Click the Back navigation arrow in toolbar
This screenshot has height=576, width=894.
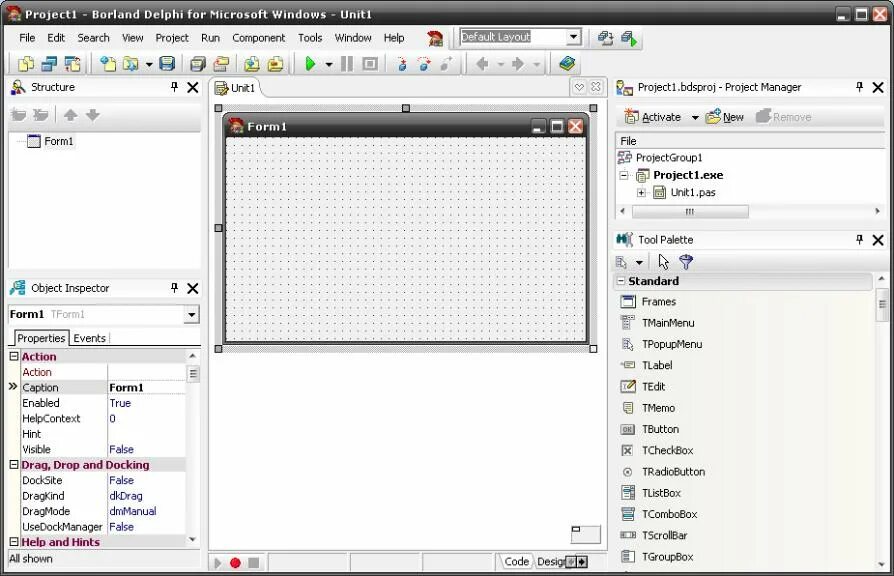point(482,64)
